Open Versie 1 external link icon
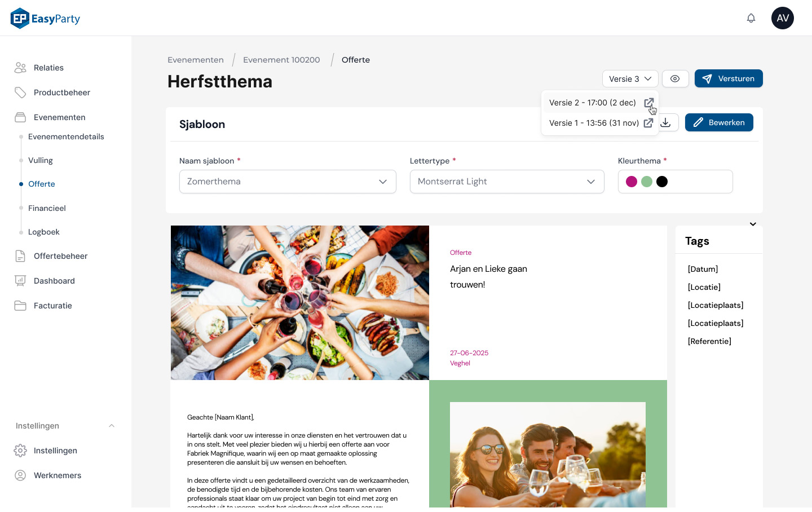 (648, 123)
